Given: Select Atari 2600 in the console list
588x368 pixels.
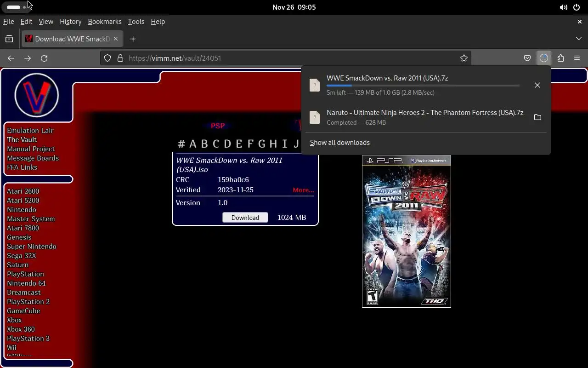Looking at the screenshot, I should click(x=23, y=191).
